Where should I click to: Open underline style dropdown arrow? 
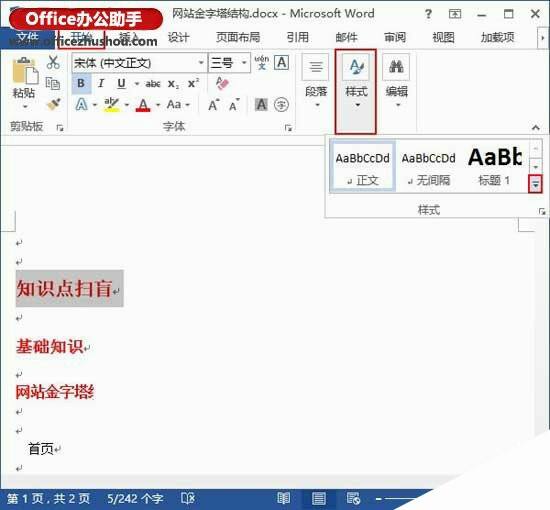point(137,84)
